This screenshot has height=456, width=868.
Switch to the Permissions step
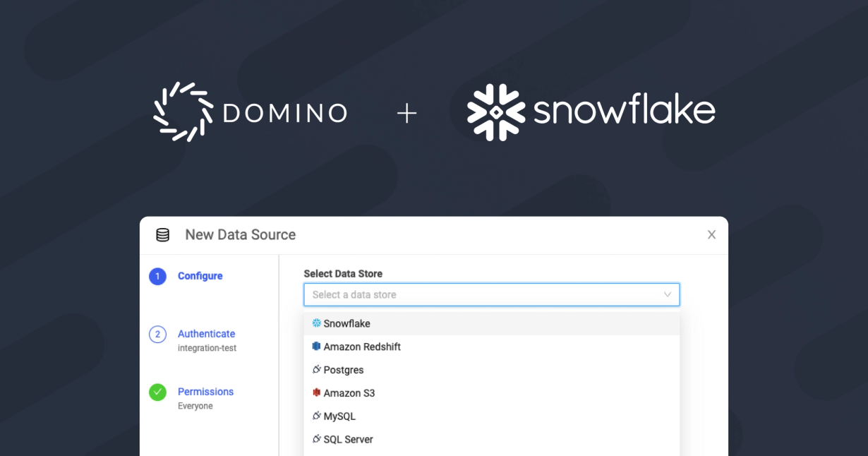tap(205, 391)
